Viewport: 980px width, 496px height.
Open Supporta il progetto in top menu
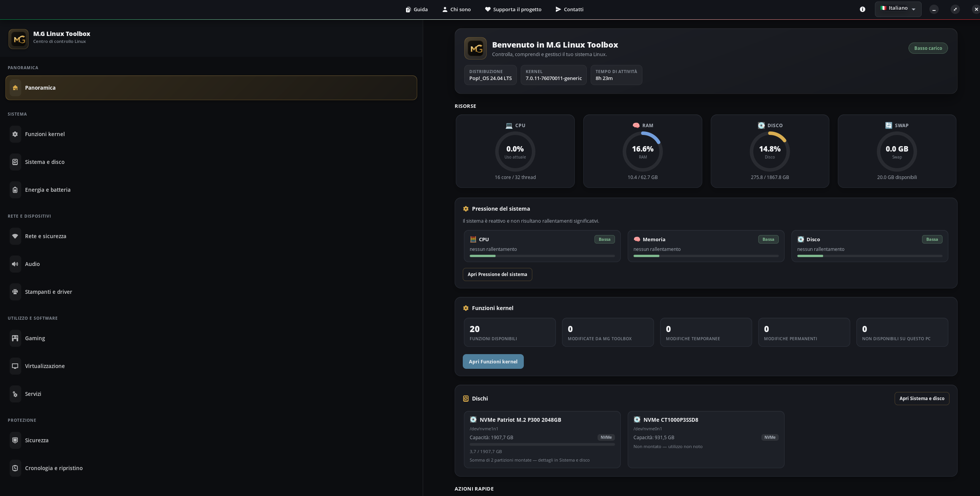[x=513, y=9]
